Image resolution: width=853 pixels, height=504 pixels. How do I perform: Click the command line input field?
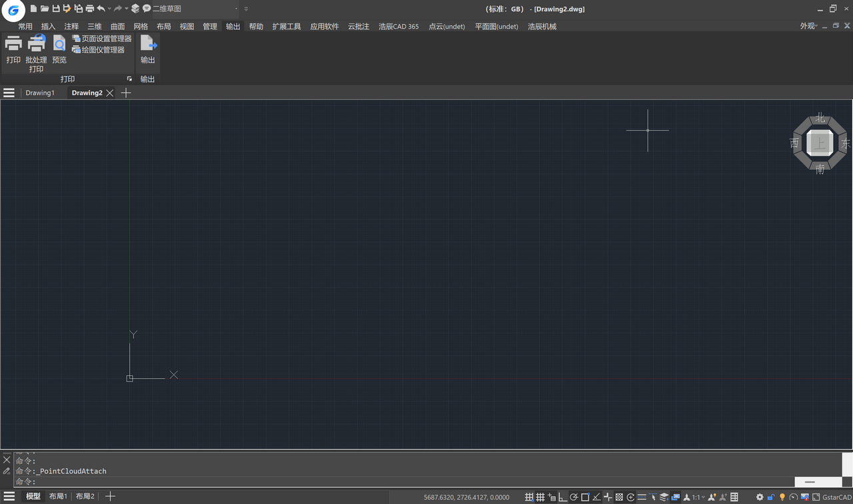click(x=400, y=481)
